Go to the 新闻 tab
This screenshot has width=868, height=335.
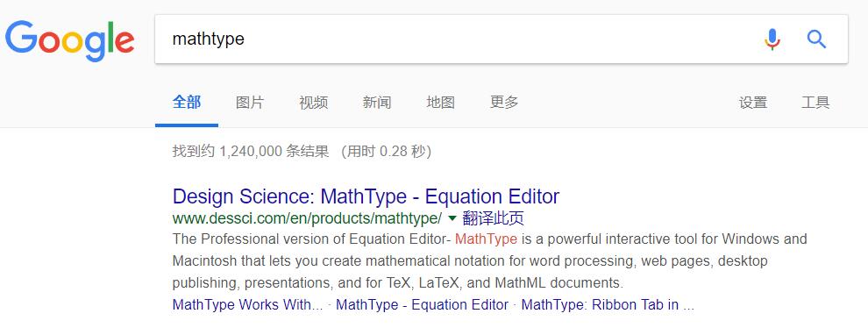tap(377, 103)
